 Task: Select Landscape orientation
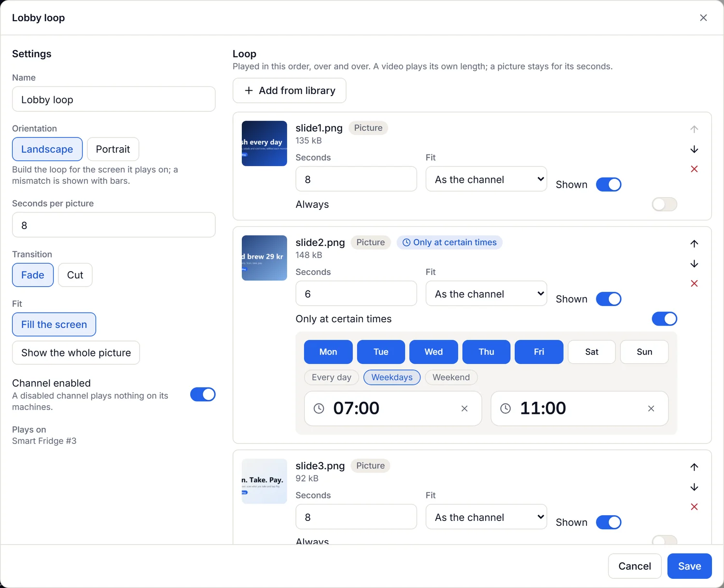click(x=47, y=149)
